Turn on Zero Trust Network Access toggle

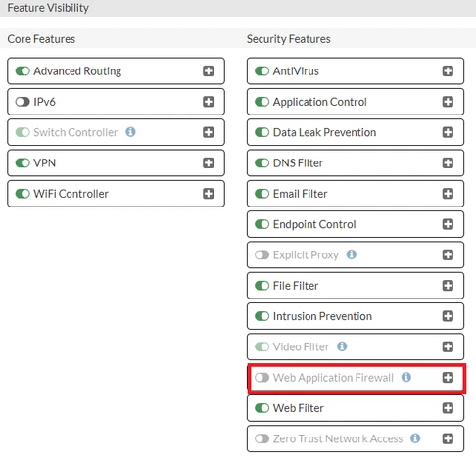[262, 438]
